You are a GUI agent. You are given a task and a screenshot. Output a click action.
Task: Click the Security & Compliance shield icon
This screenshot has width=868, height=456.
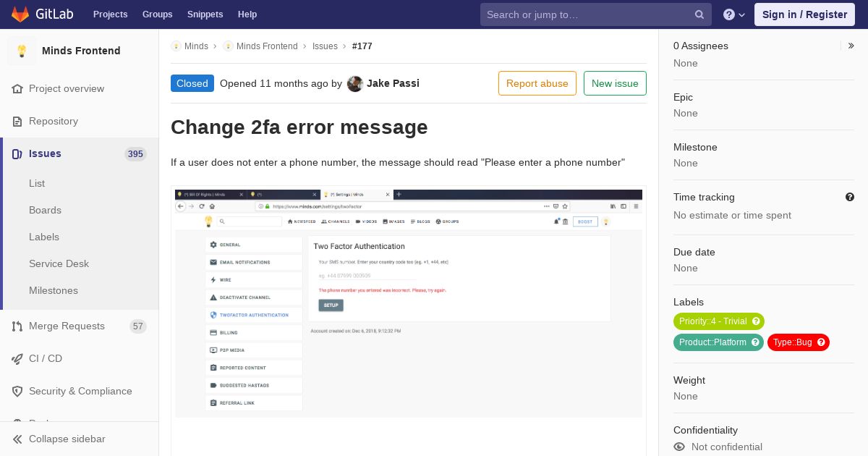tap(17, 391)
